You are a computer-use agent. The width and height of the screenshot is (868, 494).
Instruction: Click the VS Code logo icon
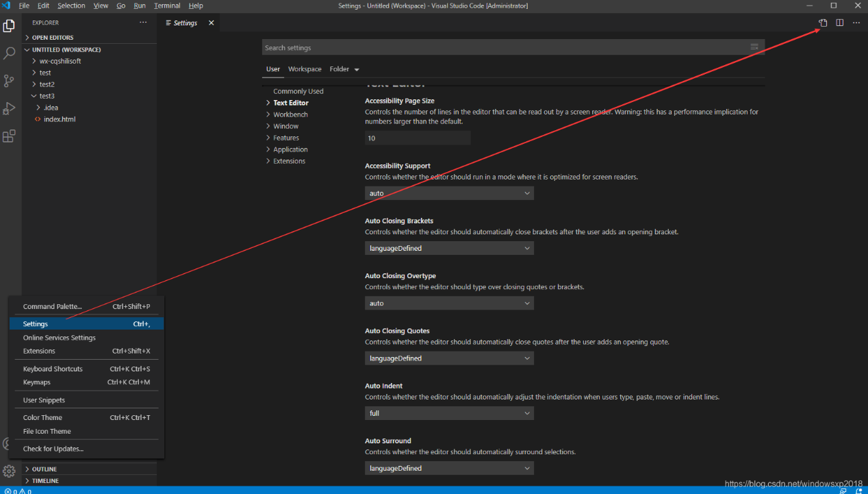tap(6, 5)
